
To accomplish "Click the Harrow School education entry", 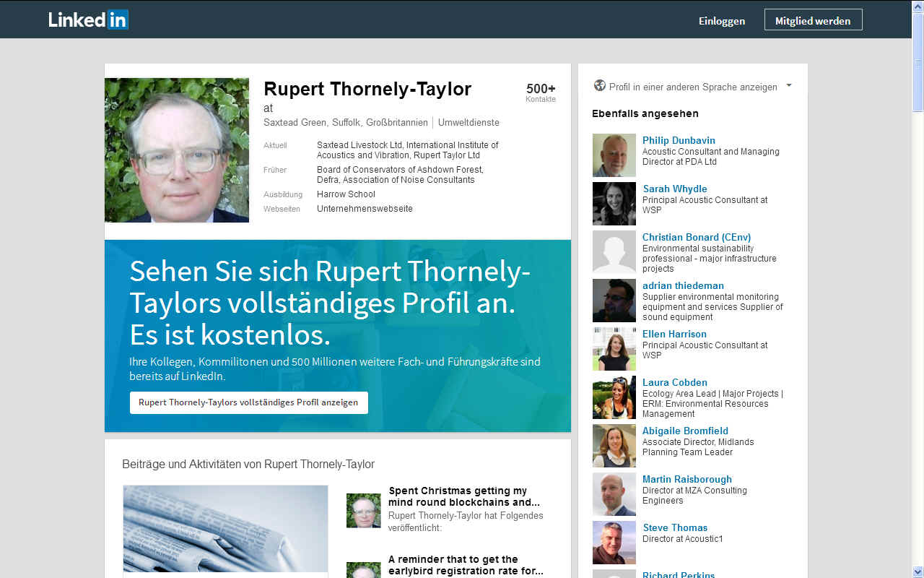I will tap(346, 194).
